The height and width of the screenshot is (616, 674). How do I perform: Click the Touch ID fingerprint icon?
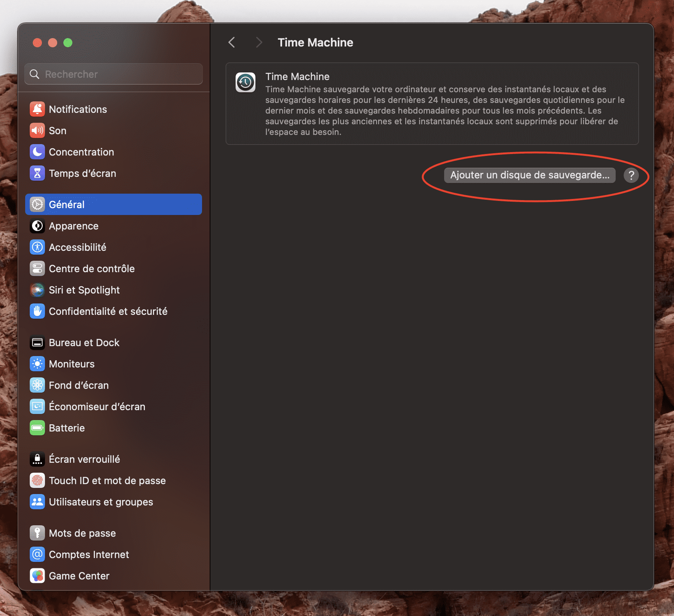[x=37, y=481]
